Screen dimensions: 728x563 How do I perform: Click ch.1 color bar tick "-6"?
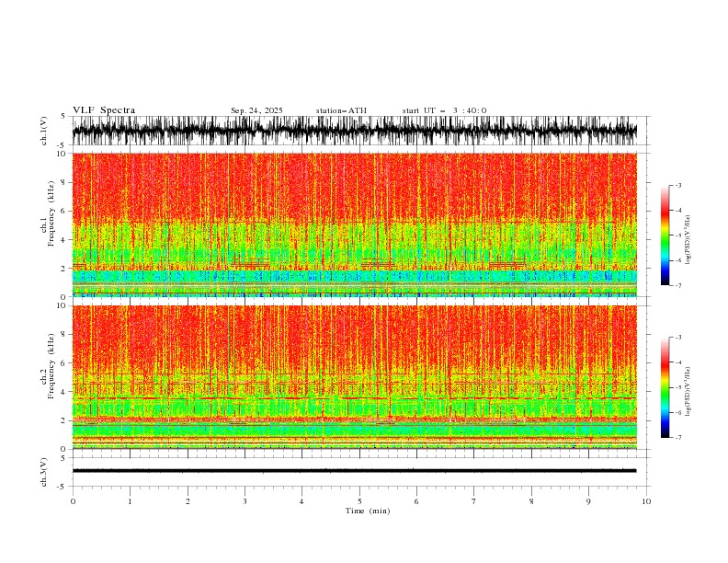tap(678, 260)
